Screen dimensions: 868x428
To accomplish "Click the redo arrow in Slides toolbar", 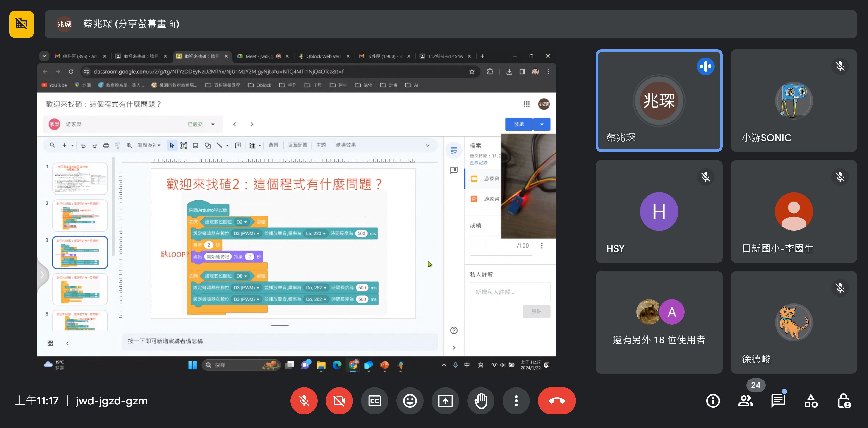I will coord(95,145).
